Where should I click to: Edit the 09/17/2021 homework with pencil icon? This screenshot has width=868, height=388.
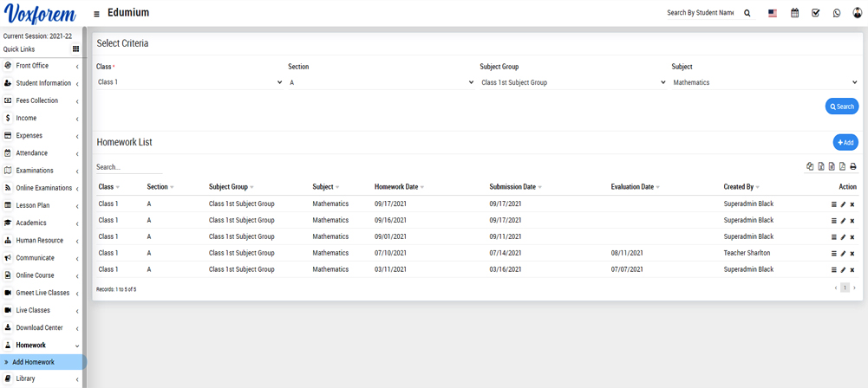pyautogui.click(x=843, y=204)
